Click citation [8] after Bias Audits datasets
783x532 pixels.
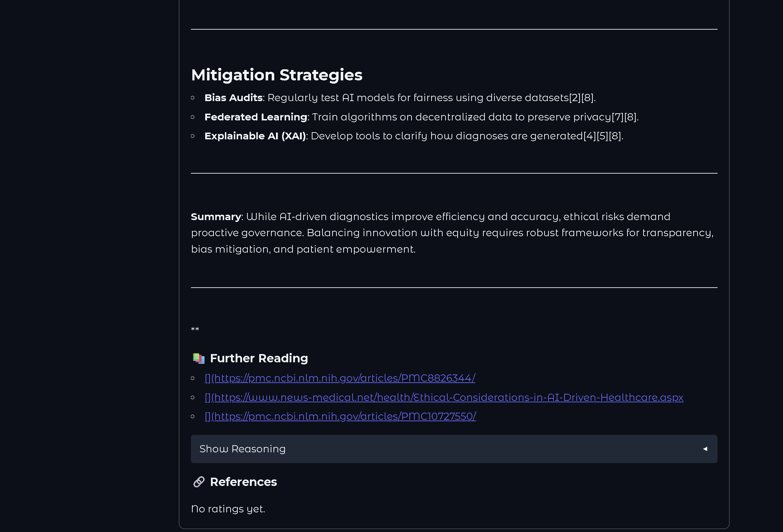(587, 98)
